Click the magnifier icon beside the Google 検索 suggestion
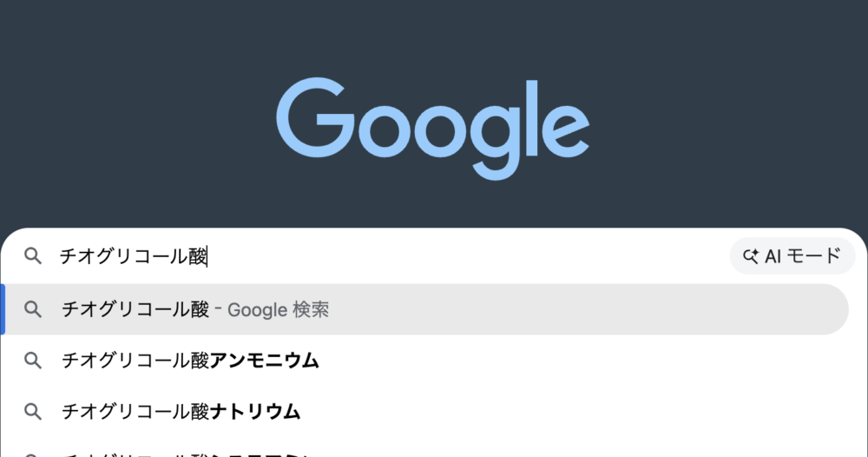 [x=33, y=309]
